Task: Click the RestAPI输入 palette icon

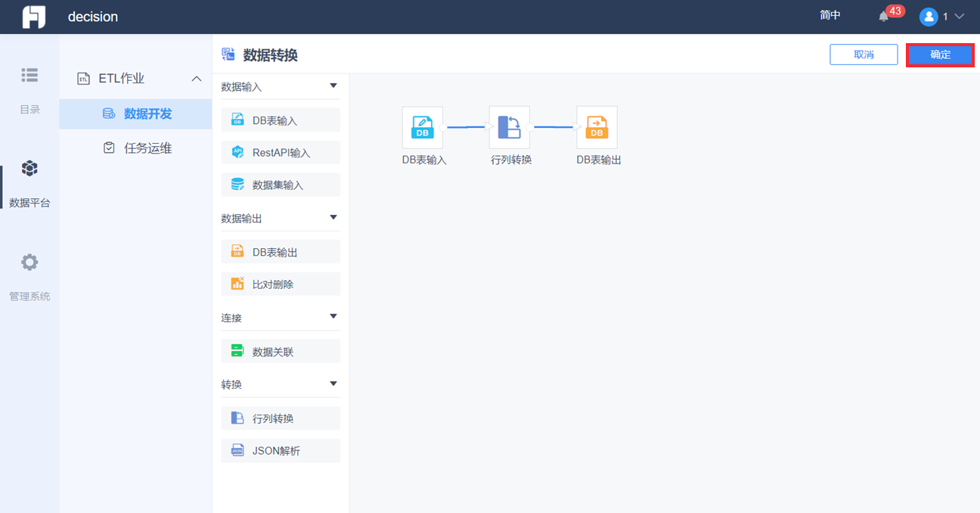Action: [237, 152]
